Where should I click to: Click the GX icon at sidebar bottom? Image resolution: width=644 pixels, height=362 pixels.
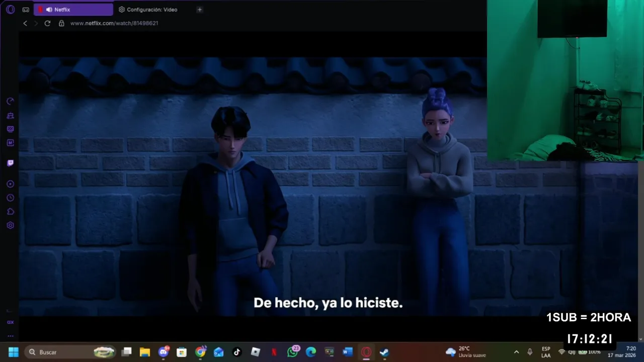pyautogui.click(x=10, y=322)
